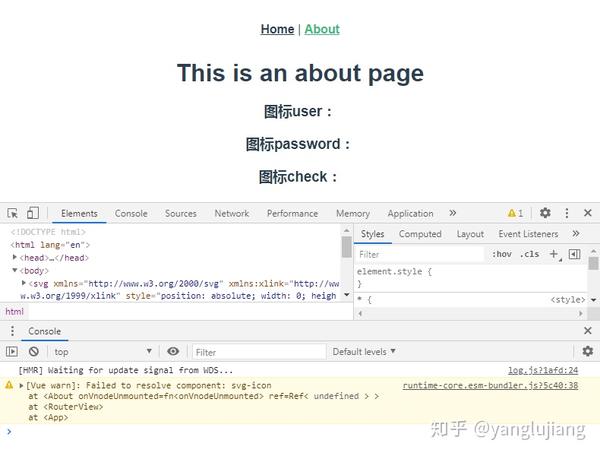Click the HMR waiting log message
The width and height of the screenshot is (600, 456).
[x=126, y=370]
